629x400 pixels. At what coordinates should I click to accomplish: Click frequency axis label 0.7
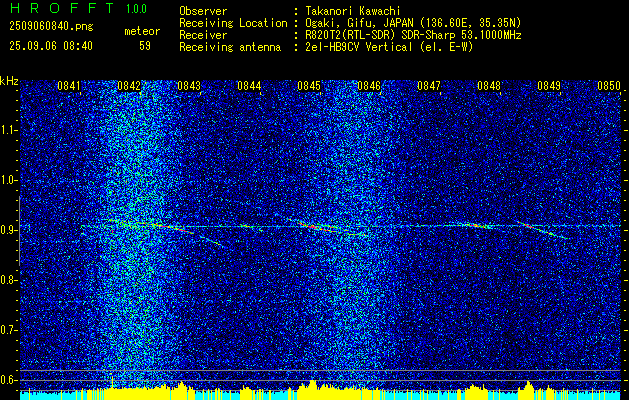[9, 330]
